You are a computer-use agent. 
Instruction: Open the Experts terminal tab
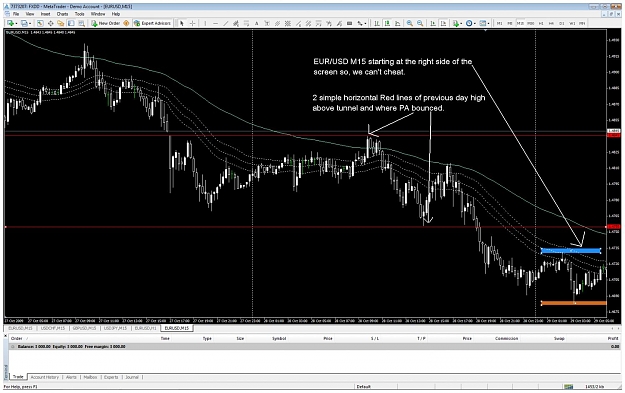pyautogui.click(x=111, y=377)
